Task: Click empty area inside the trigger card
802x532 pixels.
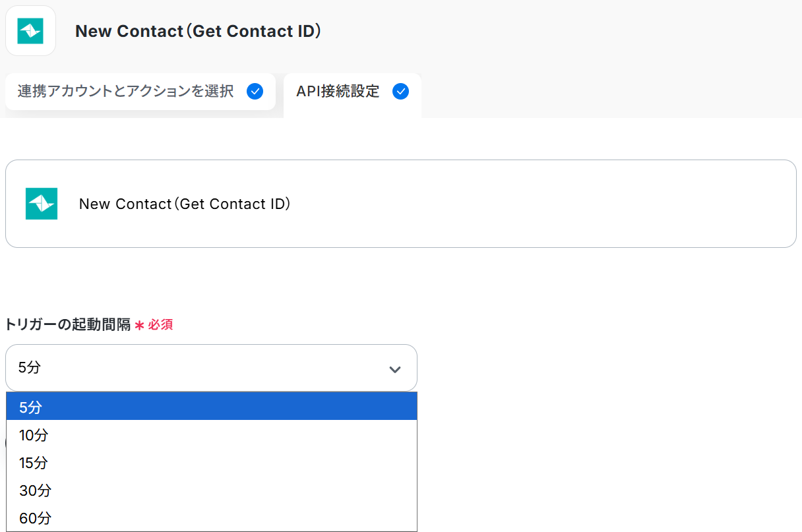Action: tap(528, 204)
